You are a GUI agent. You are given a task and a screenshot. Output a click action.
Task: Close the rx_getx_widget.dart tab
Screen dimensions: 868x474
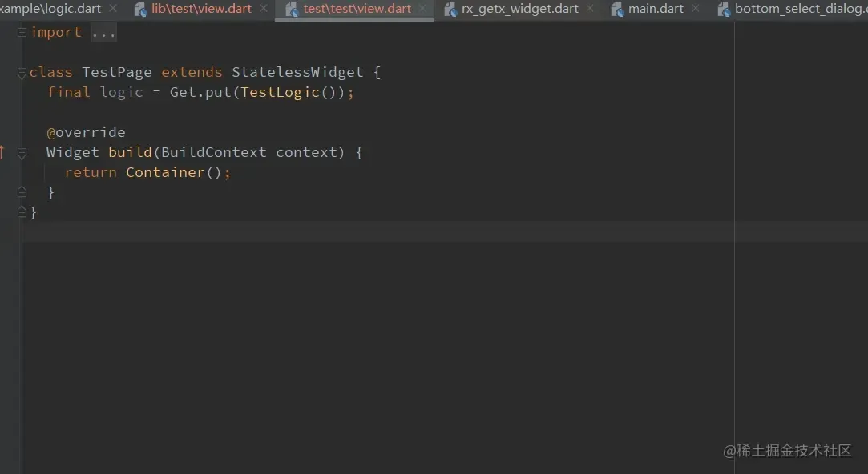(590, 8)
